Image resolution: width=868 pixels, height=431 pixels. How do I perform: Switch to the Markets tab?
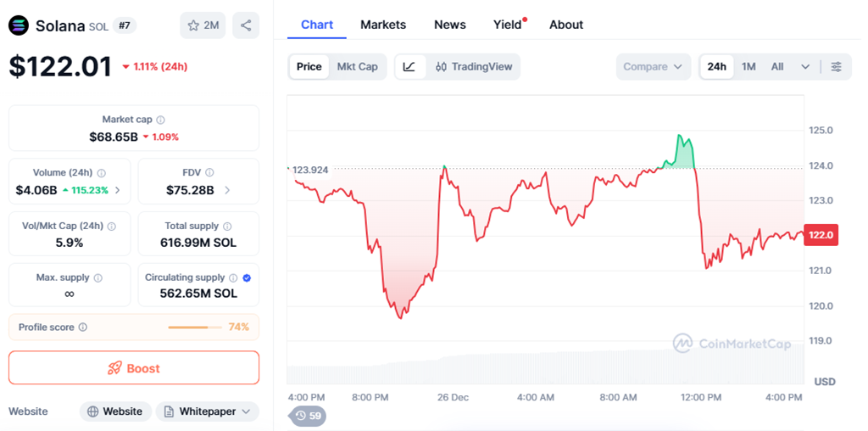383,25
